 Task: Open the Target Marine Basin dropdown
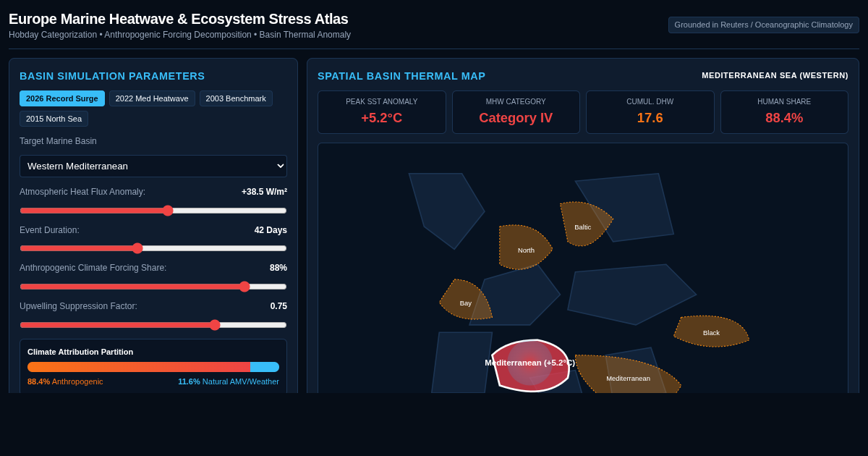coord(153,166)
